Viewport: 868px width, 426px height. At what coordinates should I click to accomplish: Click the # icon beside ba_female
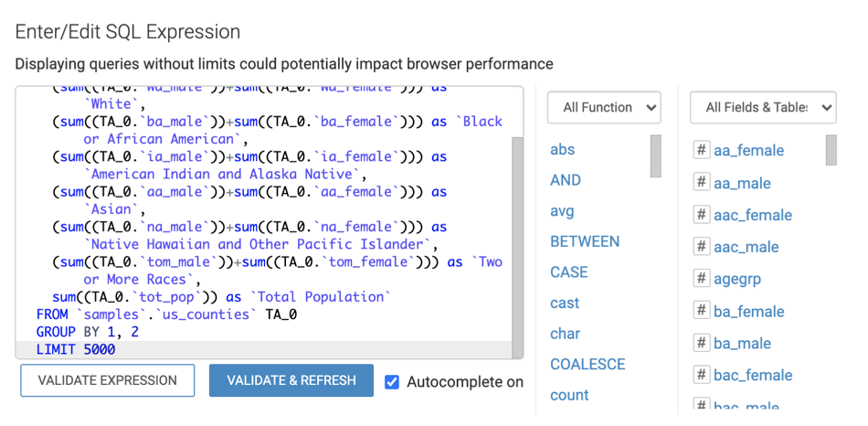click(x=702, y=311)
